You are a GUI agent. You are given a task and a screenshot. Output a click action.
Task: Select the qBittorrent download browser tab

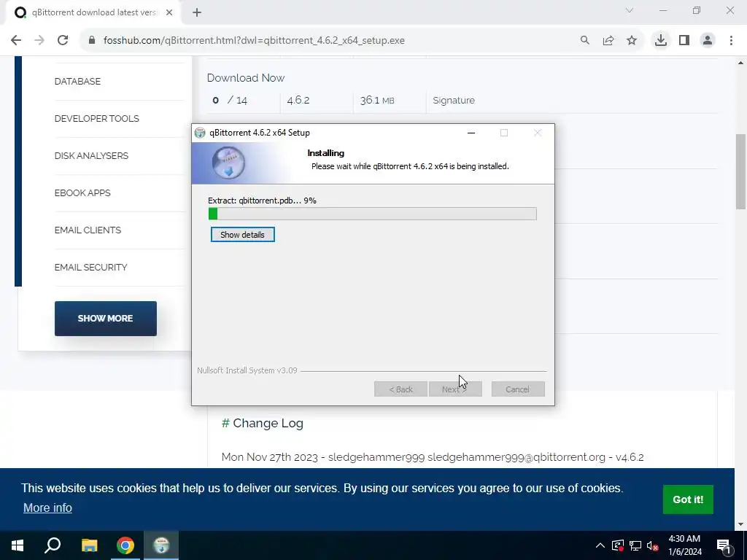click(94, 13)
